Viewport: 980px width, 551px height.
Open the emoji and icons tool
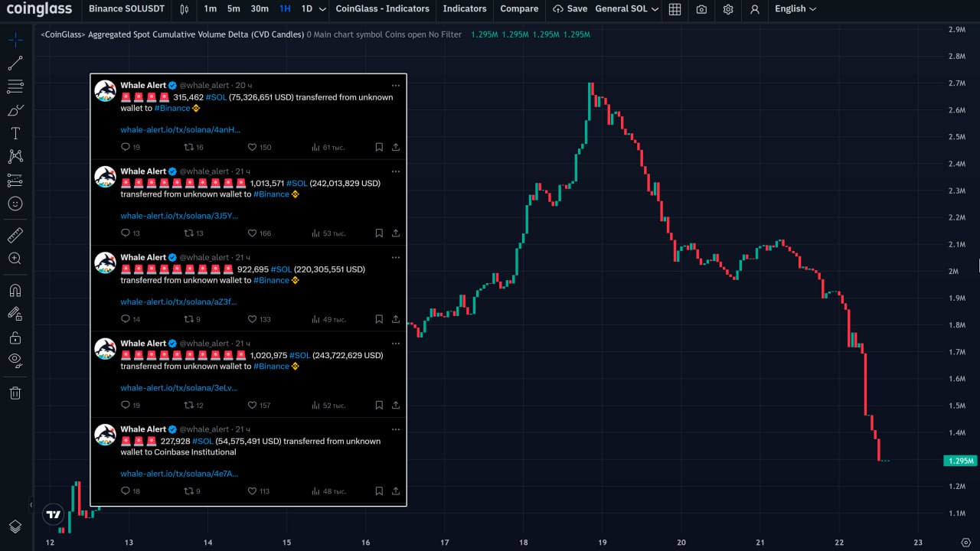tap(15, 204)
